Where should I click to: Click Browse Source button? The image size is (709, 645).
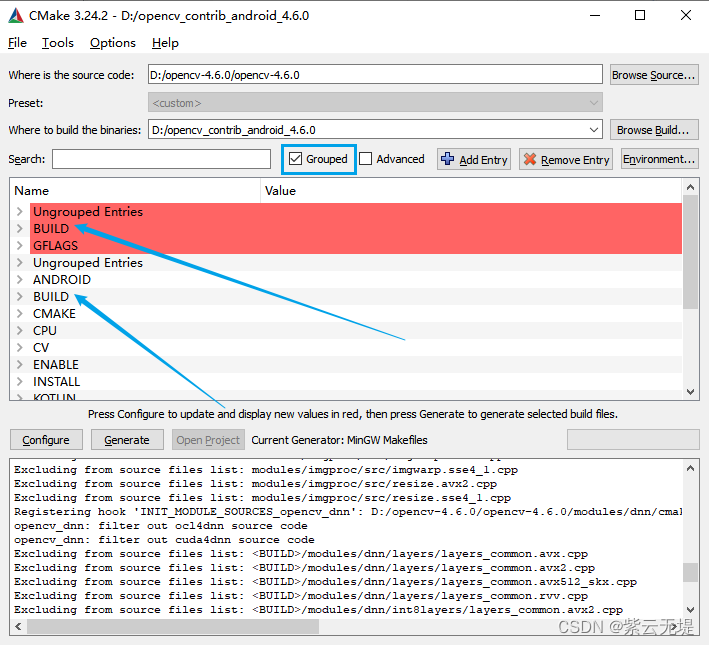654,75
